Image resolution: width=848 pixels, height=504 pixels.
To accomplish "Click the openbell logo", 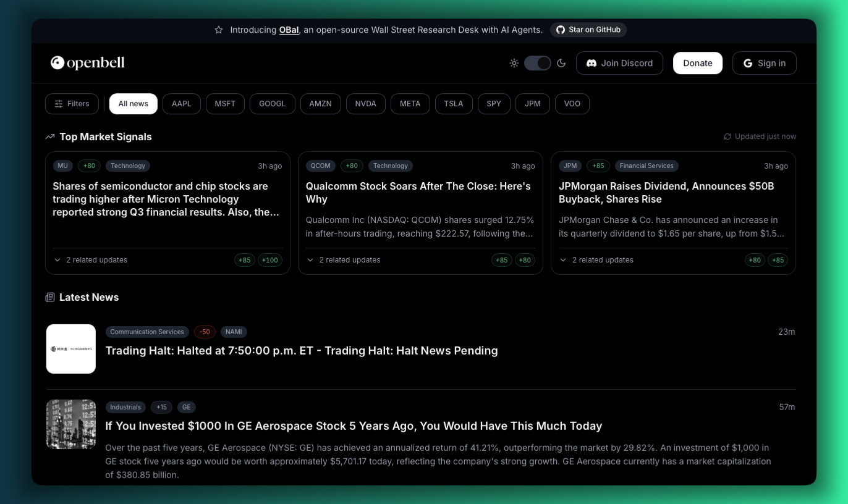I will point(88,62).
